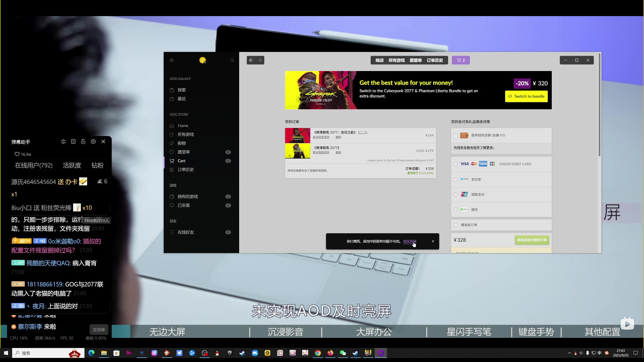The image size is (644, 362).
Task: Enable the use wallet balance checkbox
Action: coord(455,136)
